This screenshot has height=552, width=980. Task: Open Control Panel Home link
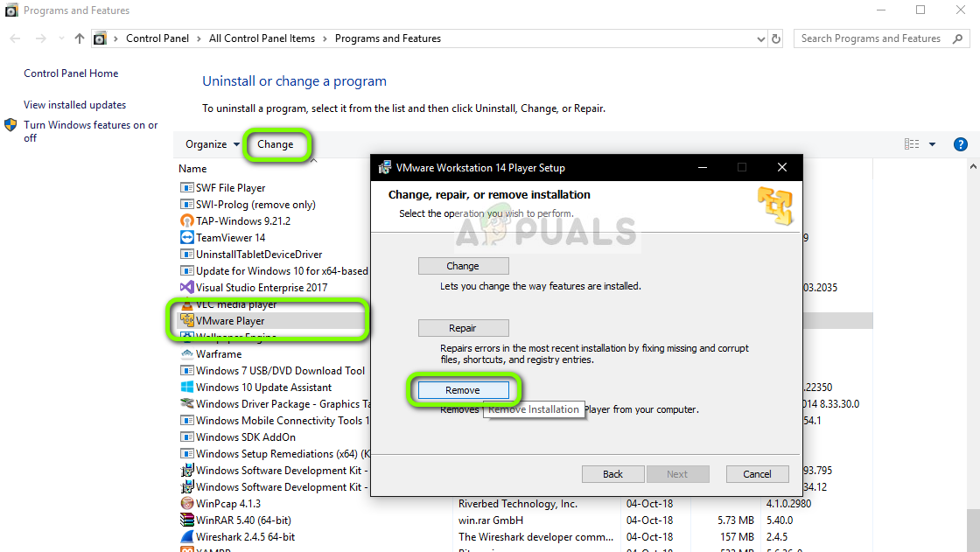coord(71,73)
